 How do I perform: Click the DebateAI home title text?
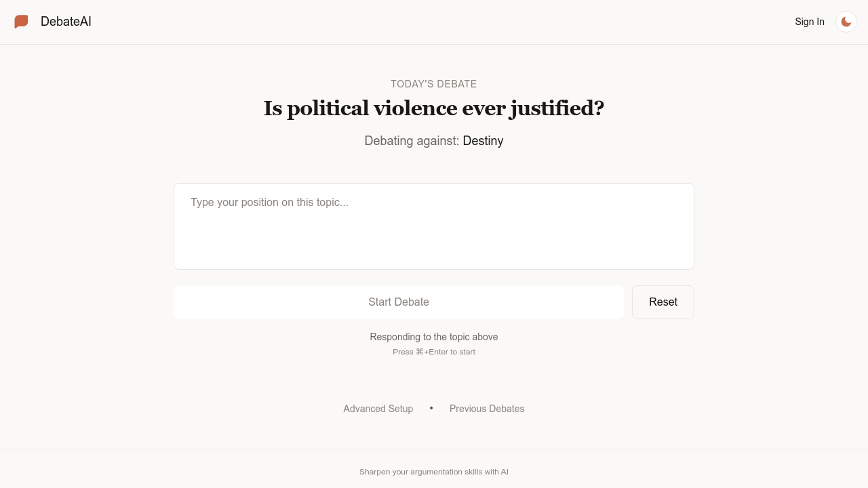click(66, 21)
